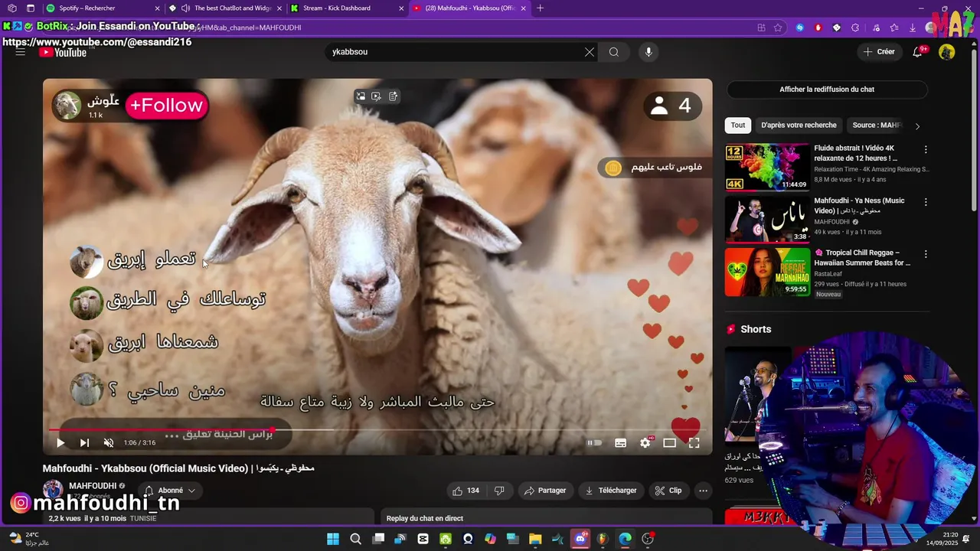Open Fluide abstrait 12 heures thumbnail
Viewport: 980px width, 551px height.
click(767, 167)
